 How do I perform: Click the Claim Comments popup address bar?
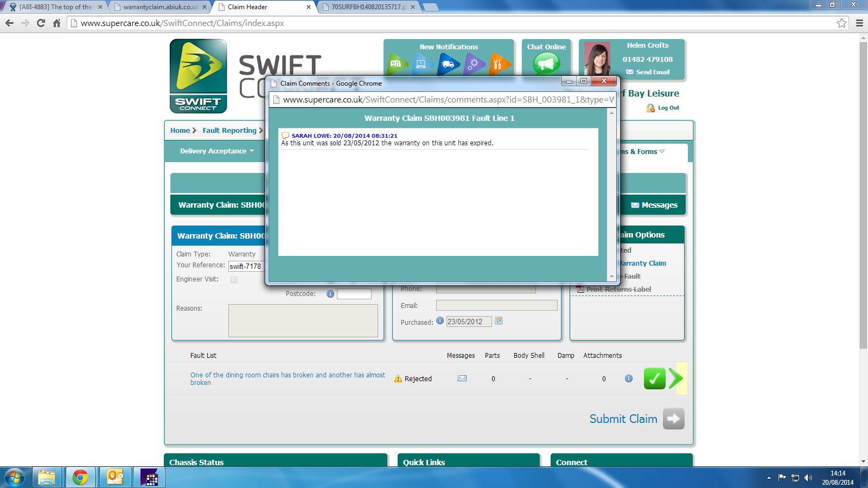coord(443,100)
